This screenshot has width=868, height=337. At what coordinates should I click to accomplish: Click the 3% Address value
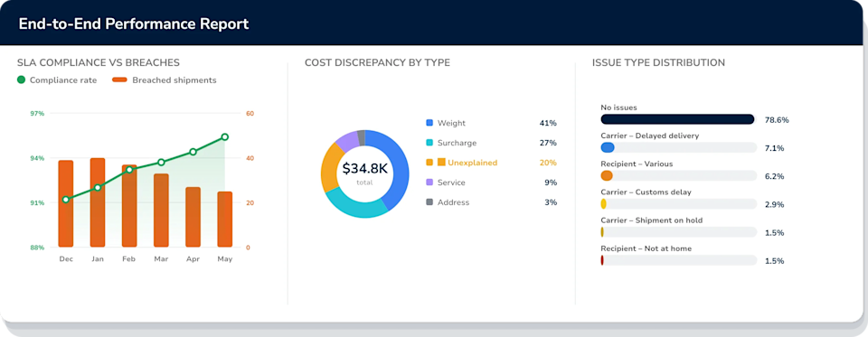tap(551, 202)
